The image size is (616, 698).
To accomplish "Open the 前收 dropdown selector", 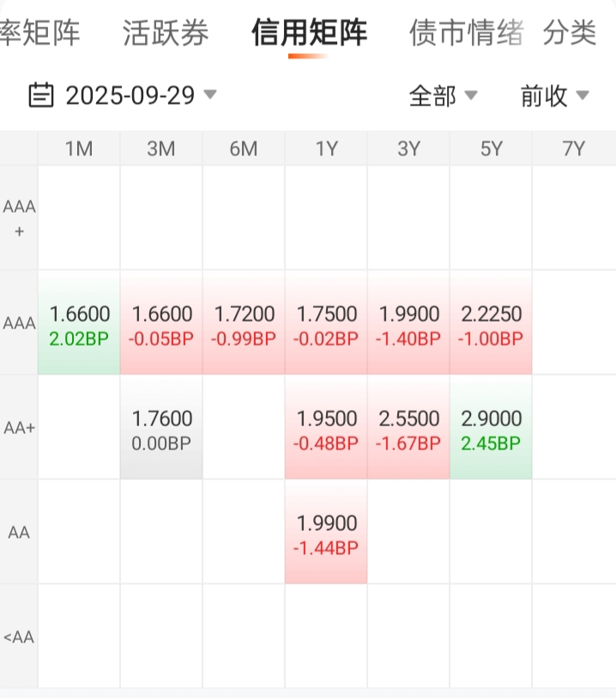I will [554, 96].
